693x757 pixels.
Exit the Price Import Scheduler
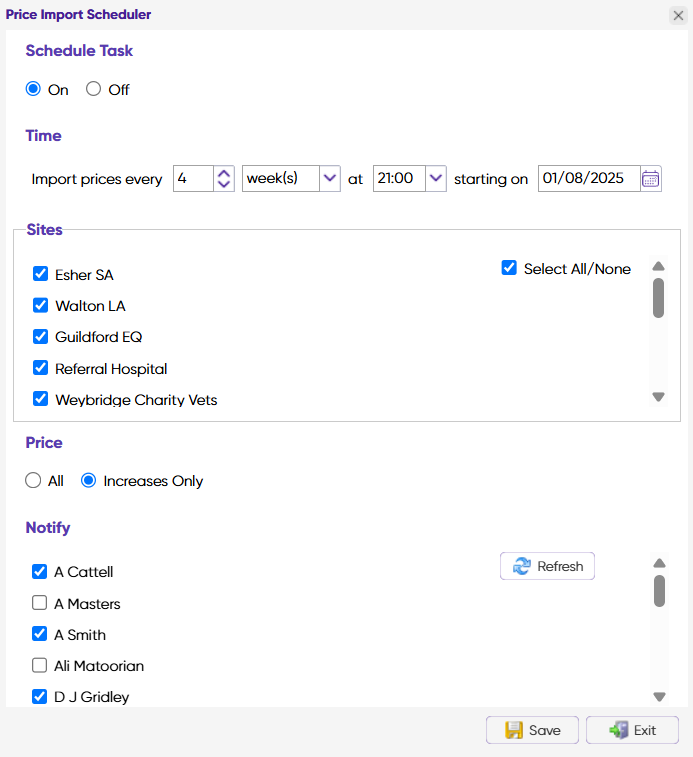coord(632,730)
